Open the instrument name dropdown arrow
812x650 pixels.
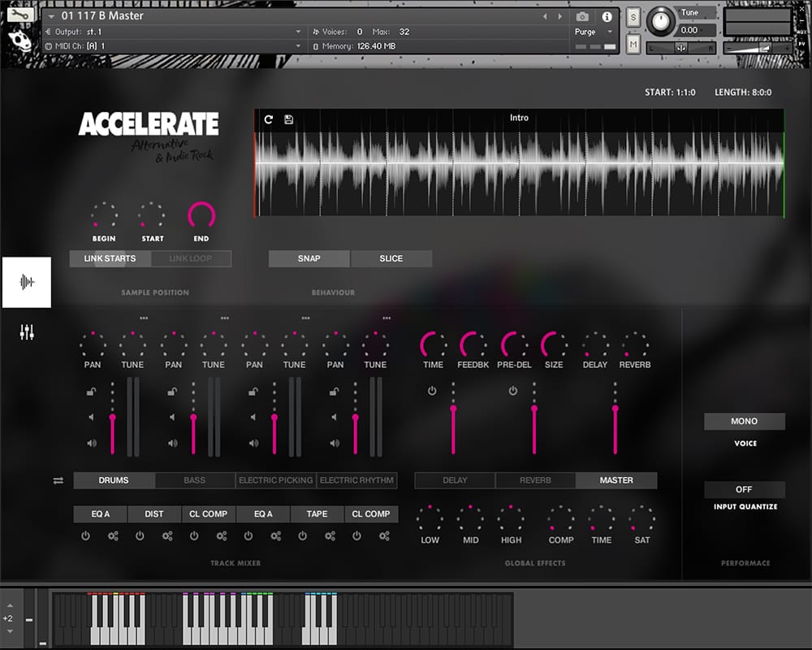click(x=52, y=16)
